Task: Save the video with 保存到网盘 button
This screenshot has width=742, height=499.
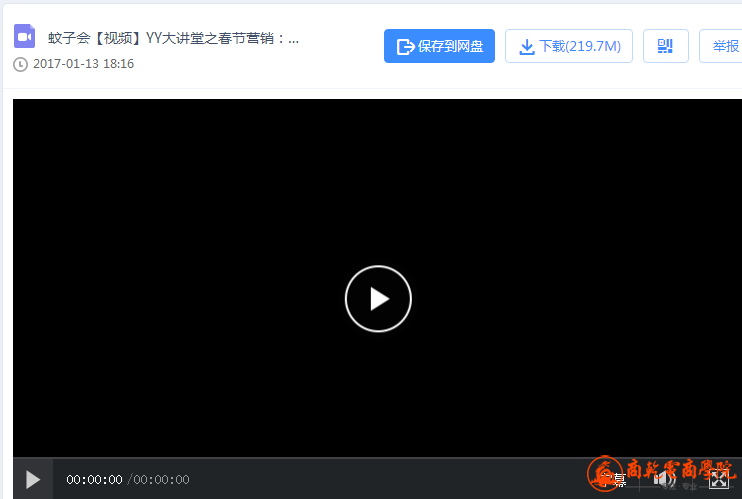Action: pyautogui.click(x=439, y=46)
